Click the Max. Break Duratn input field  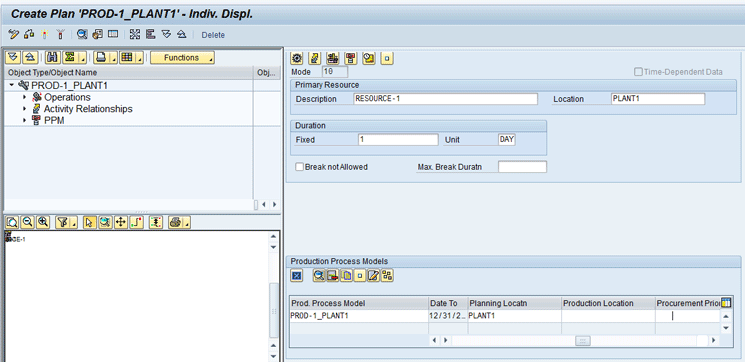(522, 167)
